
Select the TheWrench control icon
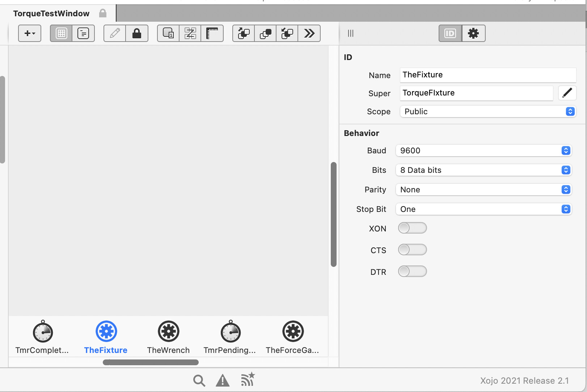click(x=168, y=332)
